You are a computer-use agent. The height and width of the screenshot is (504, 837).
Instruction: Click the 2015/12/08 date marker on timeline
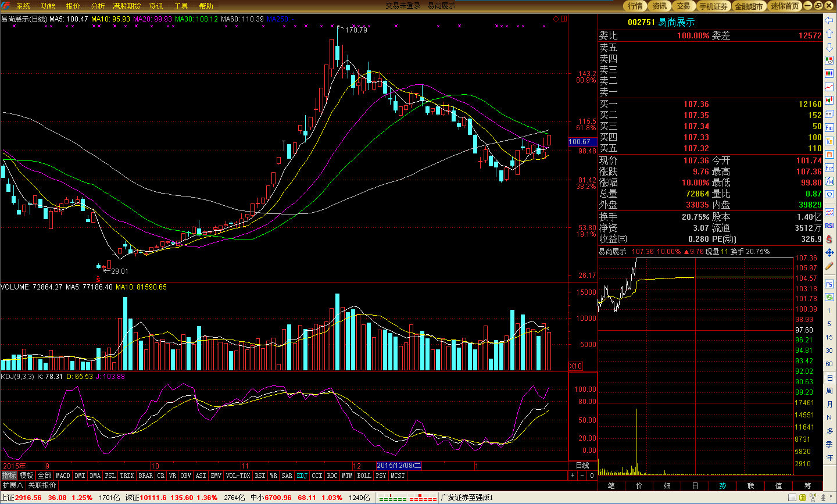pos(399,466)
